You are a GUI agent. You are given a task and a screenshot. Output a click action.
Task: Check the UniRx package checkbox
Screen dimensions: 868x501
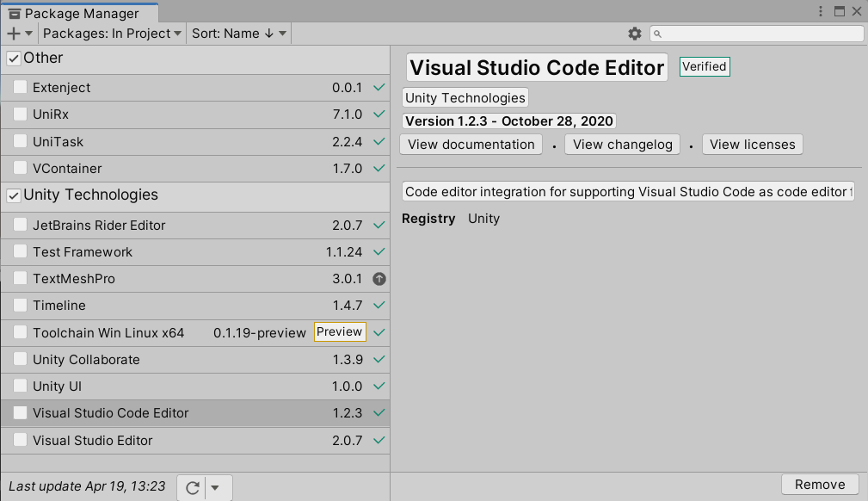tap(20, 114)
